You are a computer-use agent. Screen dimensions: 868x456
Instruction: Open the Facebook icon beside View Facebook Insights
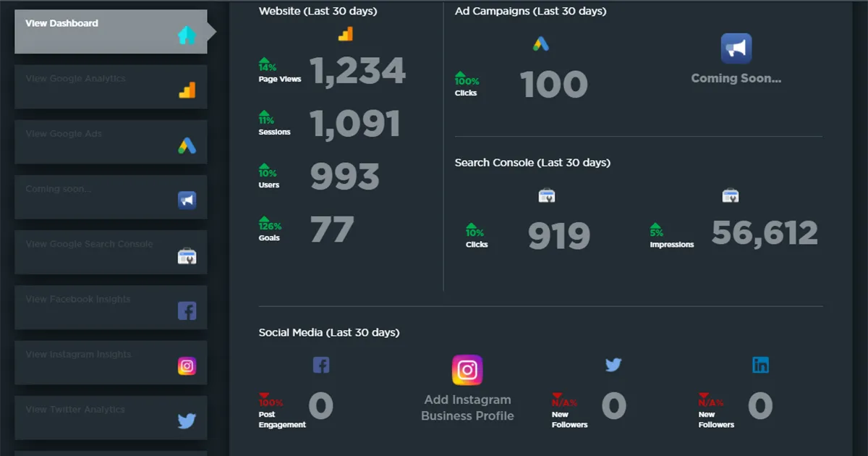tap(187, 311)
